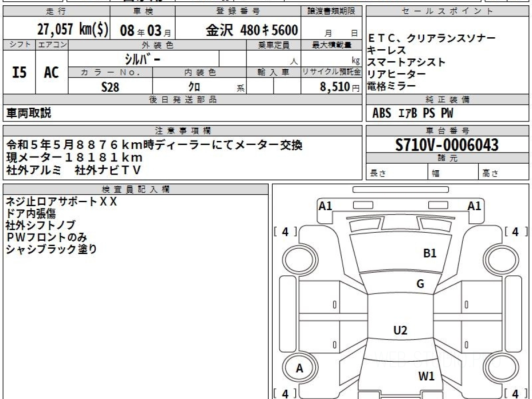
Task: Click the 純正装備 header
Action: tap(448, 100)
